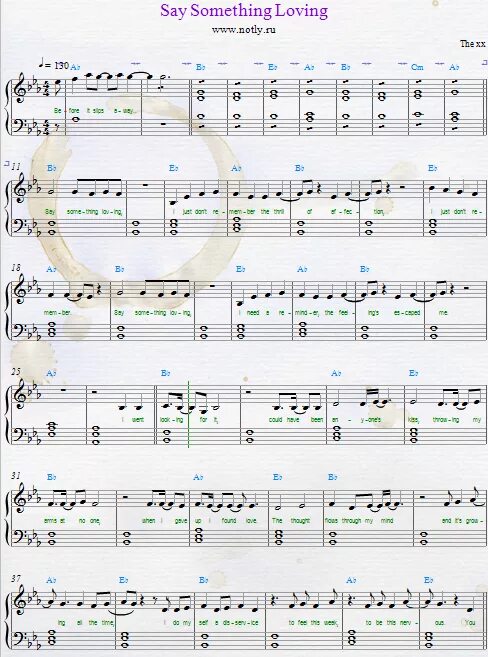Jump to measure number 11

[x=15, y=166]
